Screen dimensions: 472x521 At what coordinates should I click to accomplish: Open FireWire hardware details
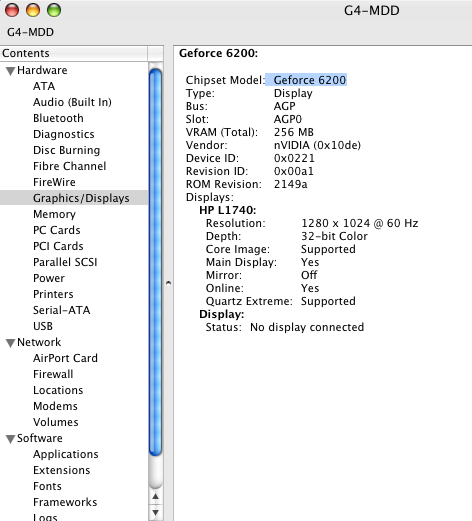click(x=54, y=182)
